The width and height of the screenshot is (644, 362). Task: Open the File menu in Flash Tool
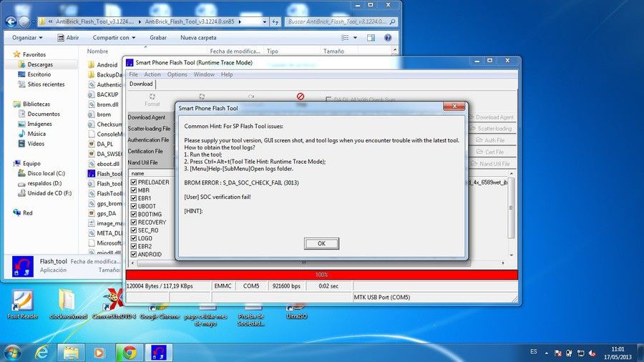[x=134, y=74]
